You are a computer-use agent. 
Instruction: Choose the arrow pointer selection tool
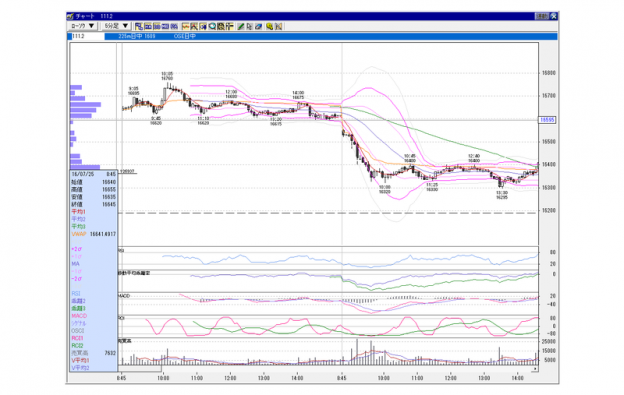click(x=249, y=26)
